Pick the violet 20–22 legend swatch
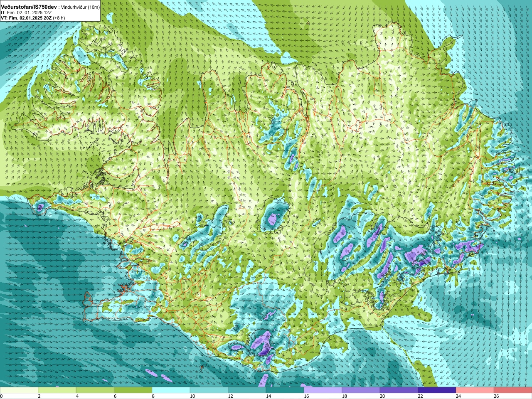Screen dimensions: 532x399 (399, 390)
